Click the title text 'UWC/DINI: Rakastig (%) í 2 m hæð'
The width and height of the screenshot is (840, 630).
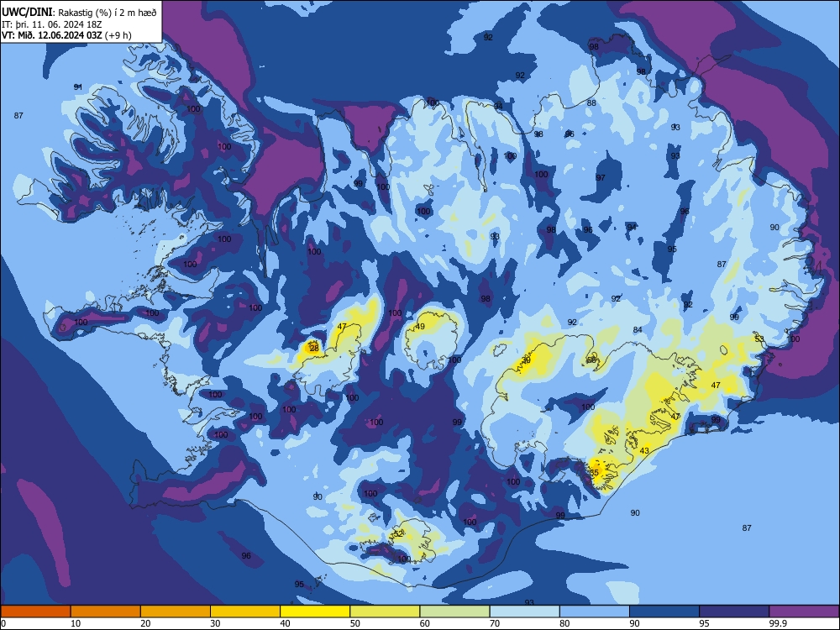click(79, 13)
